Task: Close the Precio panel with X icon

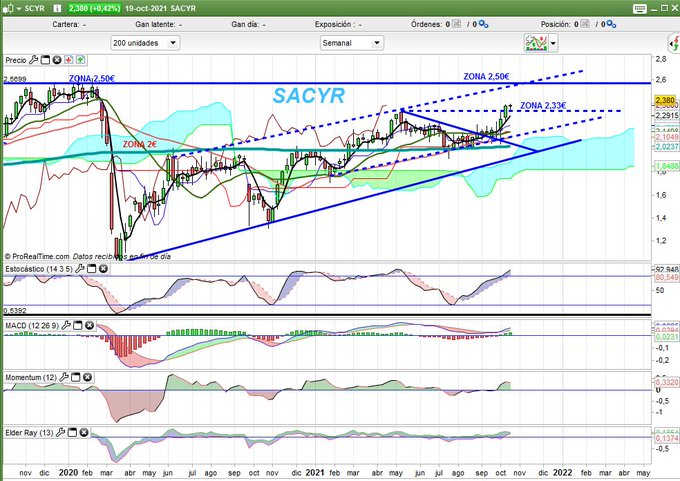Action: tap(57, 60)
